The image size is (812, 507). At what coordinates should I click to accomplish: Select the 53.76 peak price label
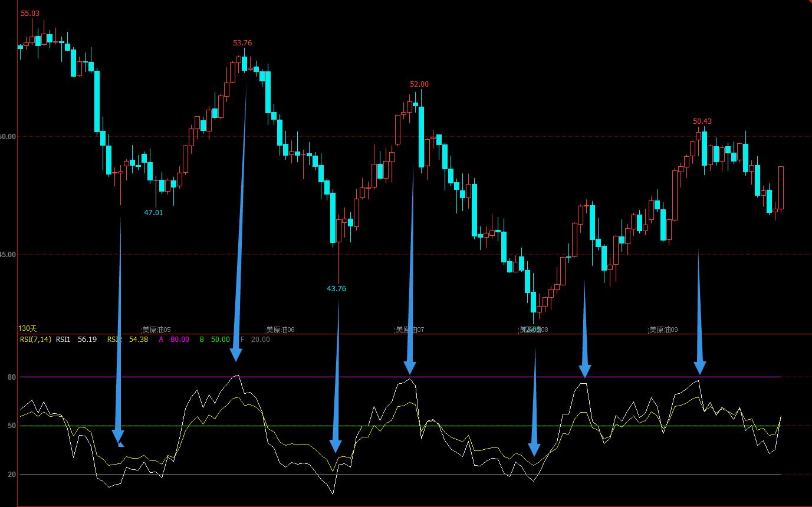point(242,42)
